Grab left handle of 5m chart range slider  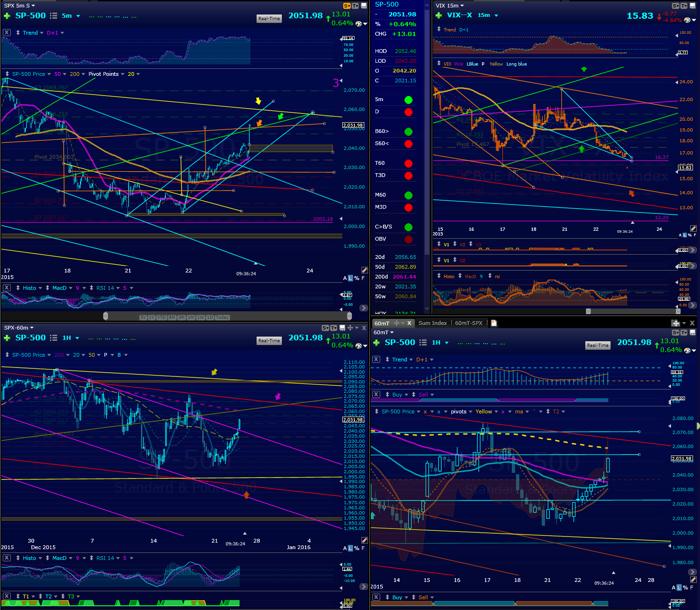[x=105, y=316]
